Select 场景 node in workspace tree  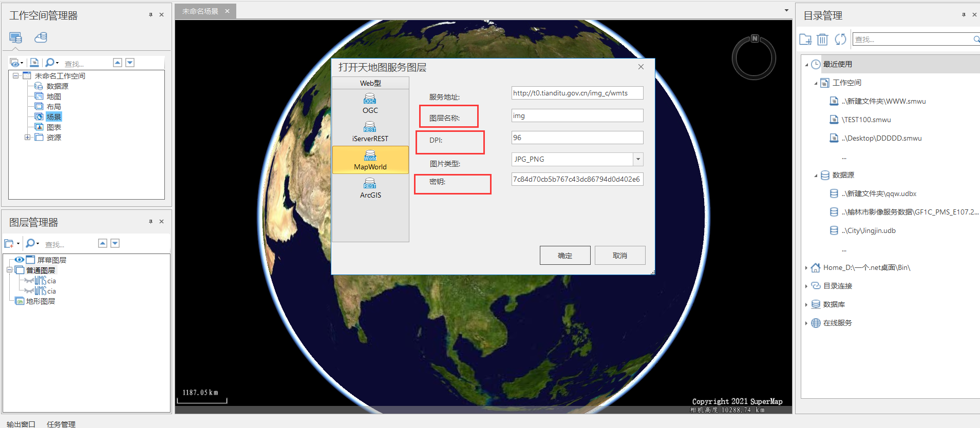pyautogui.click(x=54, y=116)
